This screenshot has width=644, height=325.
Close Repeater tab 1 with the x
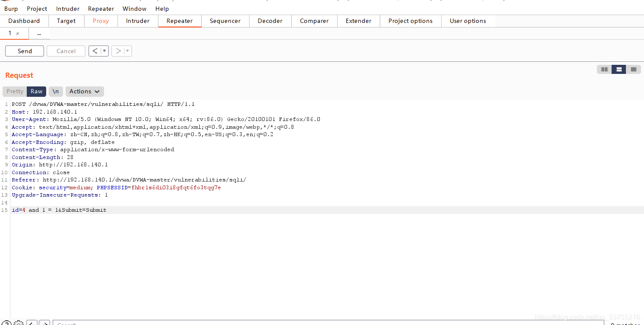(18, 33)
